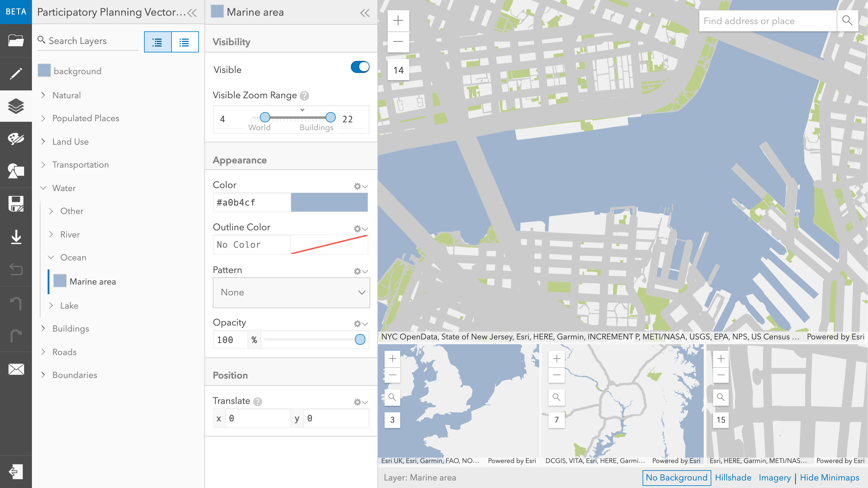This screenshot has width=868, height=488.
Task: Switch to the flat list view
Action: click(184, 42)
